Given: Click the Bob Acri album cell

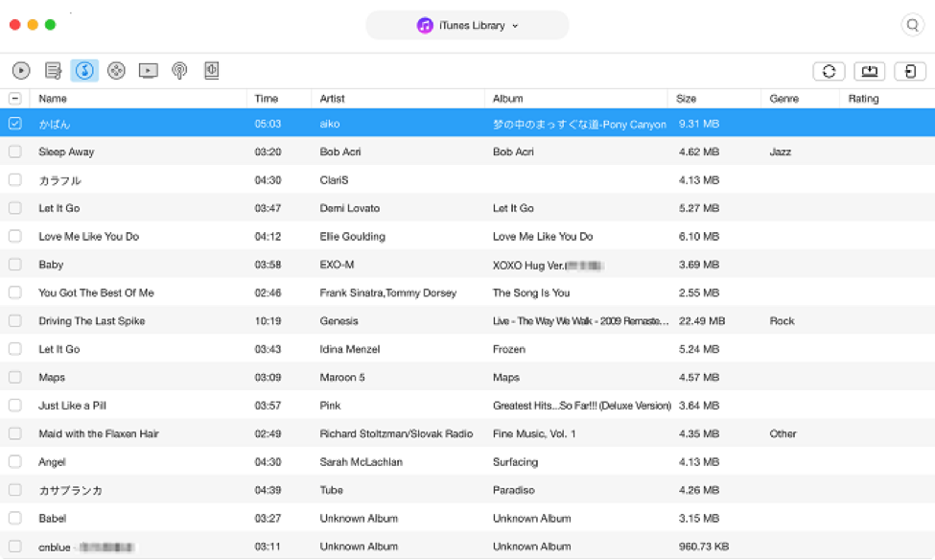Looking at the screenshot, I should (513, 152).
